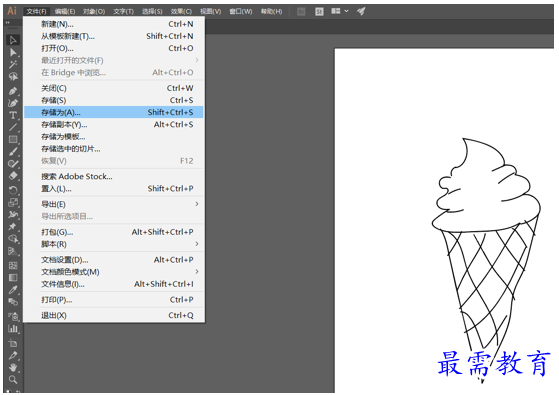Expand the 导出(E) submenu arrow

197,204
